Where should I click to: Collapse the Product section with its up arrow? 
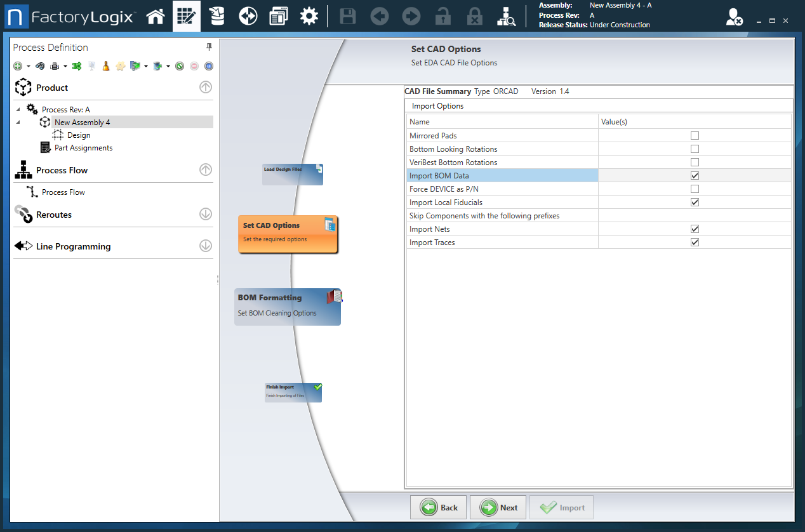tap(205, 87)
